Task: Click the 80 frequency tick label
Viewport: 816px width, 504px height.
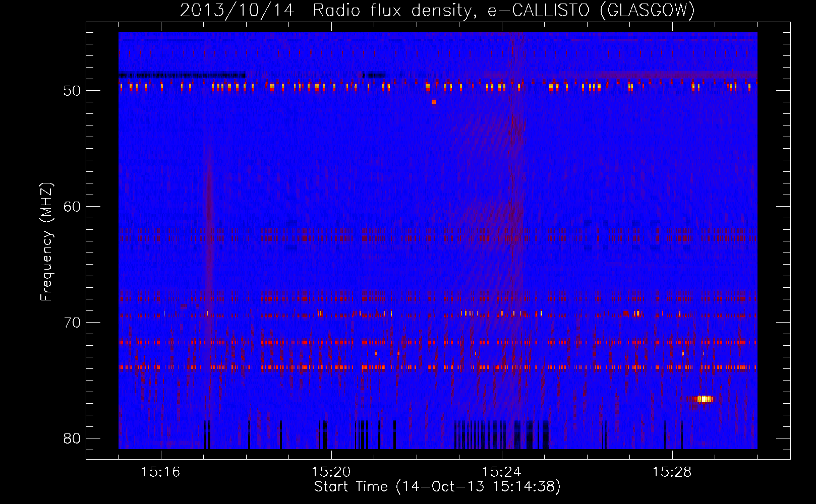Action: point(72,438)
